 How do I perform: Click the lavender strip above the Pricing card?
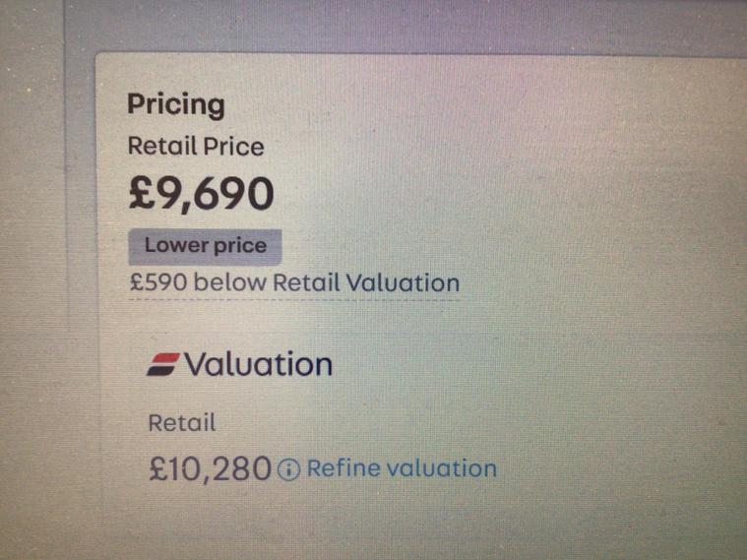[x=405, y=29]
